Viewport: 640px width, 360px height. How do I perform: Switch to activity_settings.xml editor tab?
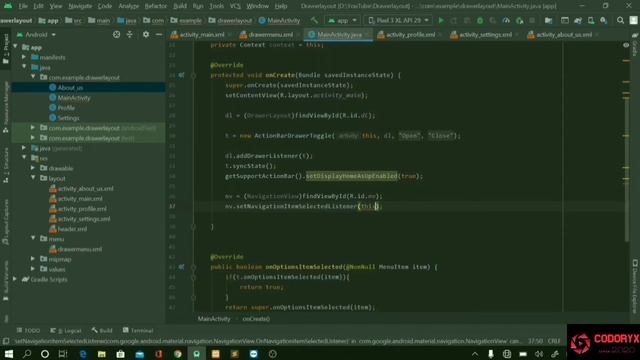(485, 35)
